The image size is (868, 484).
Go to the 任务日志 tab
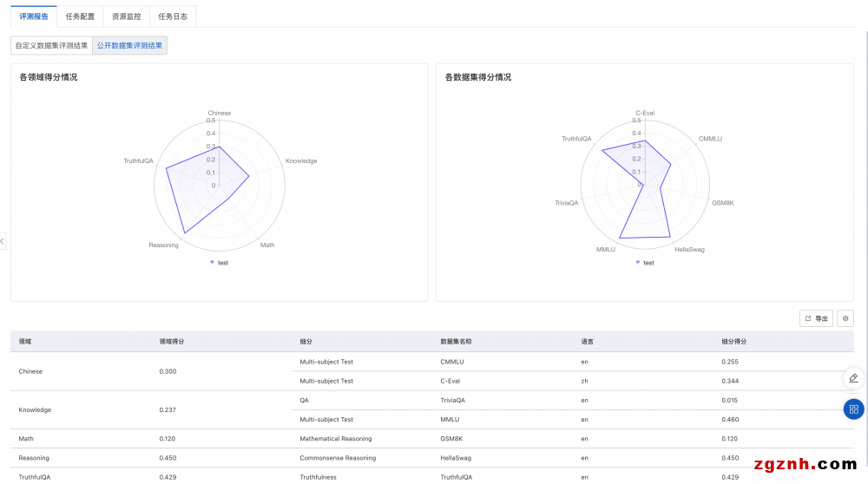[173, 16]
